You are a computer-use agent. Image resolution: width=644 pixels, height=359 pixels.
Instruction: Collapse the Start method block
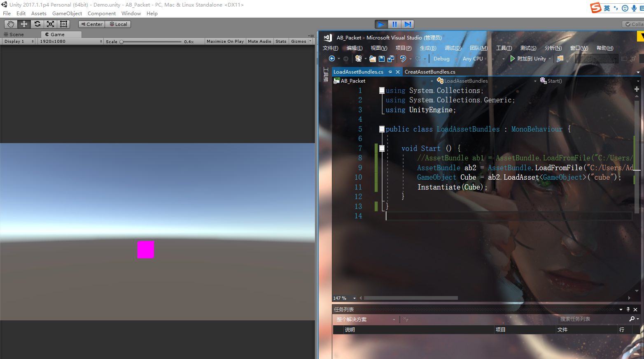point(382,148)
